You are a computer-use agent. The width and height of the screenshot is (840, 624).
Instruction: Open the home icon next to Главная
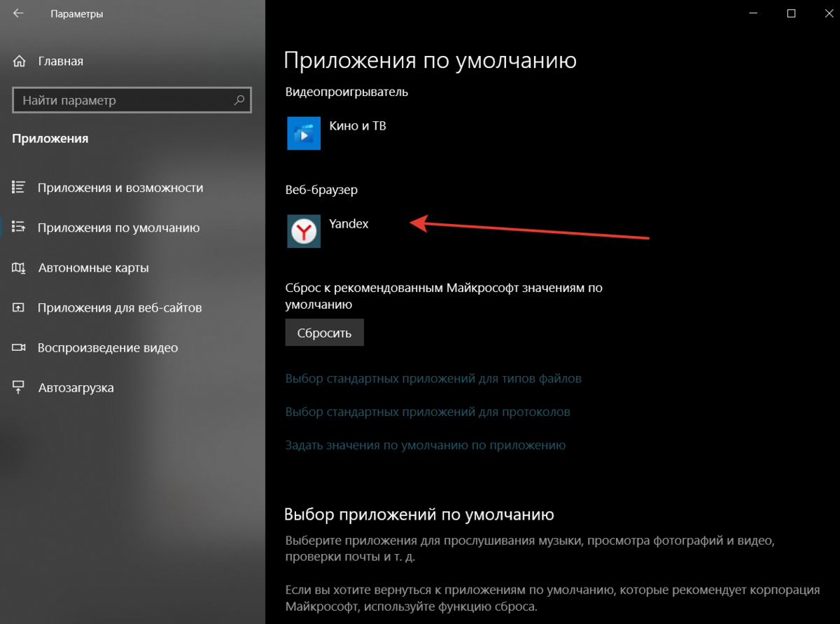click(20, 61)
